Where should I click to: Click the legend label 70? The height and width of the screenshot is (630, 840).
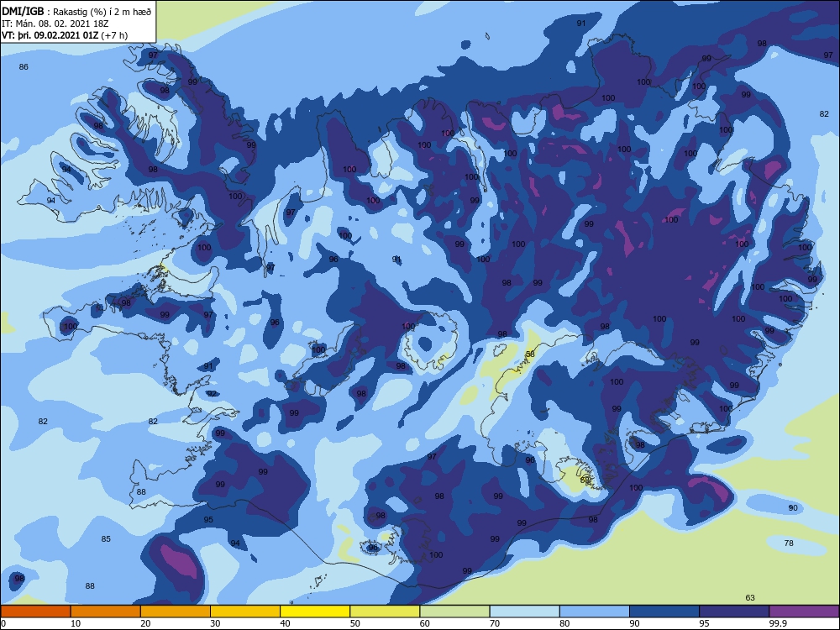495,623
